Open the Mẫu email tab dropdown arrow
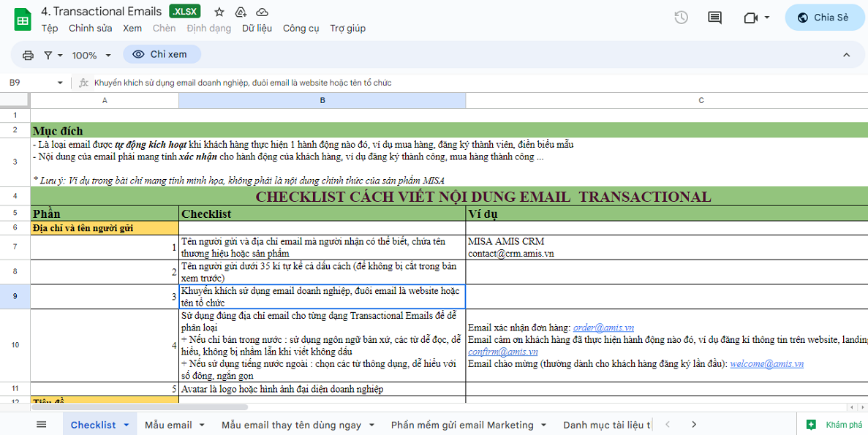 click(202, 425)
